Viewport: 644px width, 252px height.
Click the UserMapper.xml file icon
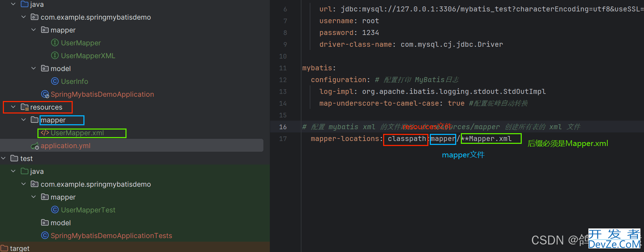(45, 133)
